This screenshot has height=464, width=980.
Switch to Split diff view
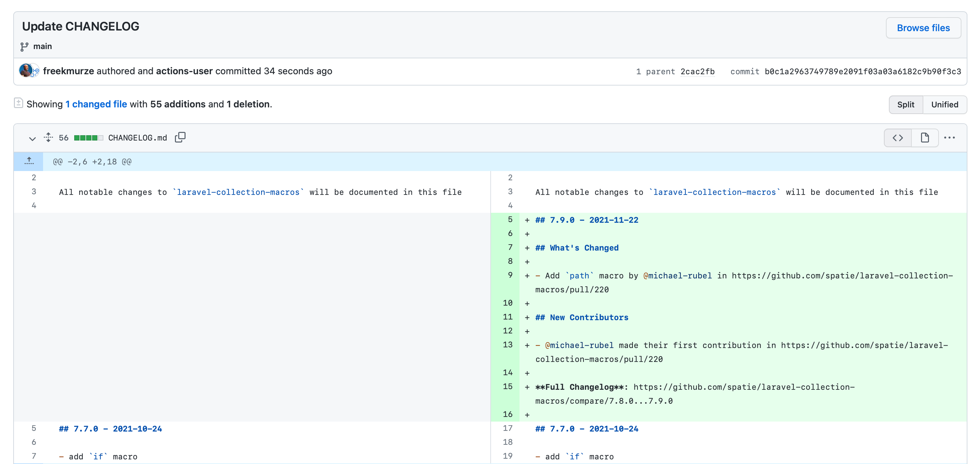point(905,105)
